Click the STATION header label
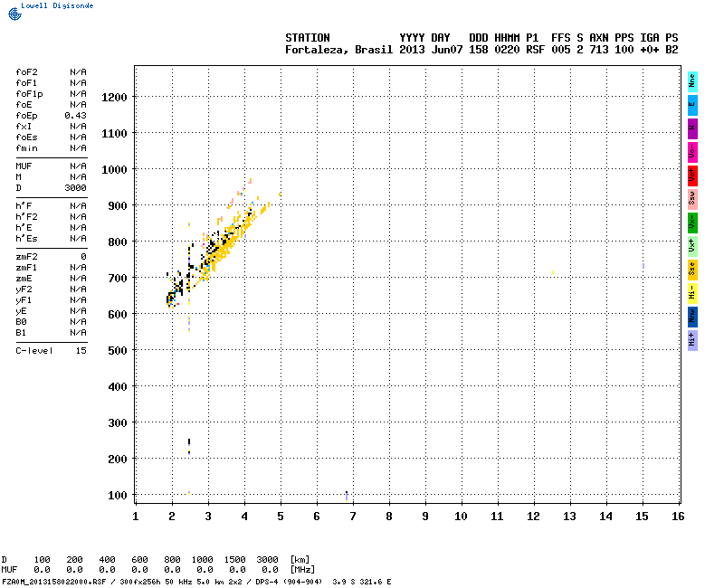Screen dimensions: 724x588 tap(308, 38)
